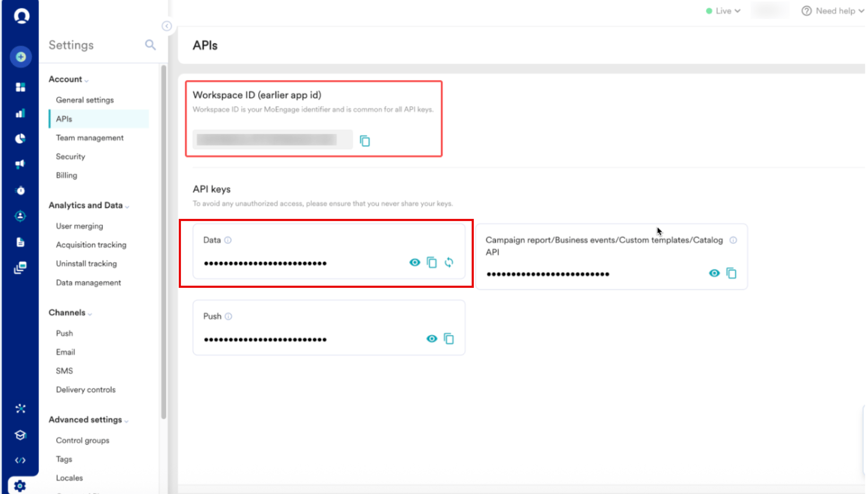The image size is (868, 494).
Task: Copy the Workspace ID
Action: coord(365,140)
